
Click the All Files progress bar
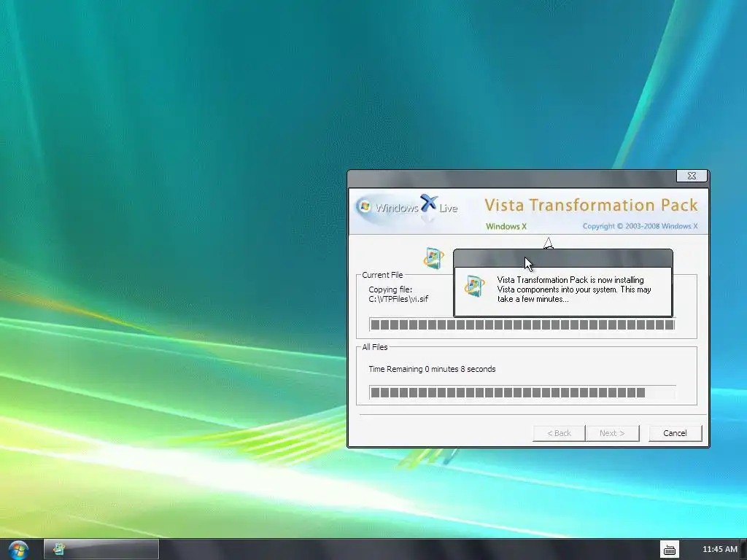522,392
